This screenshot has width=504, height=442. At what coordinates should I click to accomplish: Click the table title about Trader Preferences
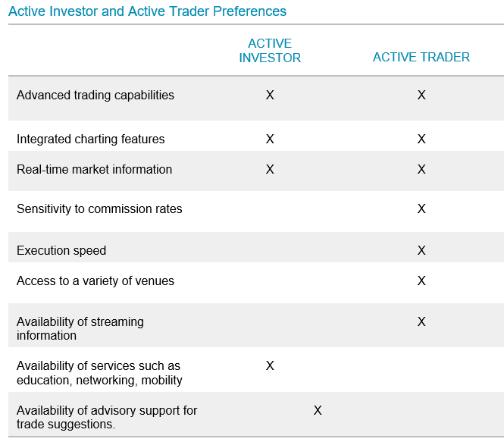pyautogui.click(x=147, y=11)
